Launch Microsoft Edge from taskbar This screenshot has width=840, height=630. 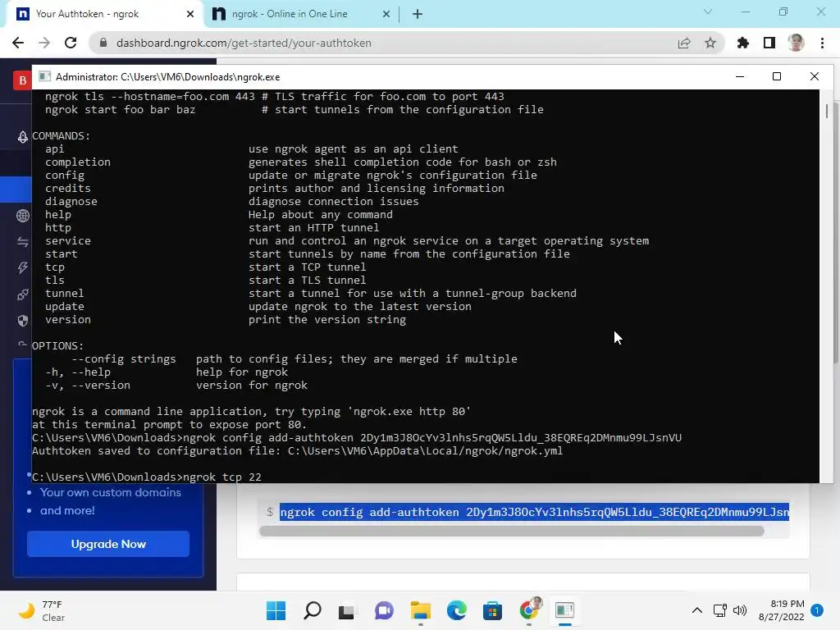(456, 610)
